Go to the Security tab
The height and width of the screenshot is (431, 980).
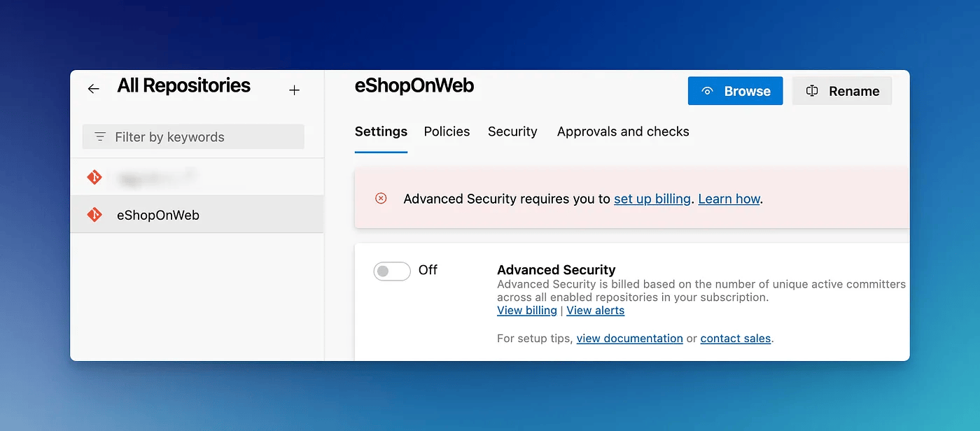tap(512, 132)
